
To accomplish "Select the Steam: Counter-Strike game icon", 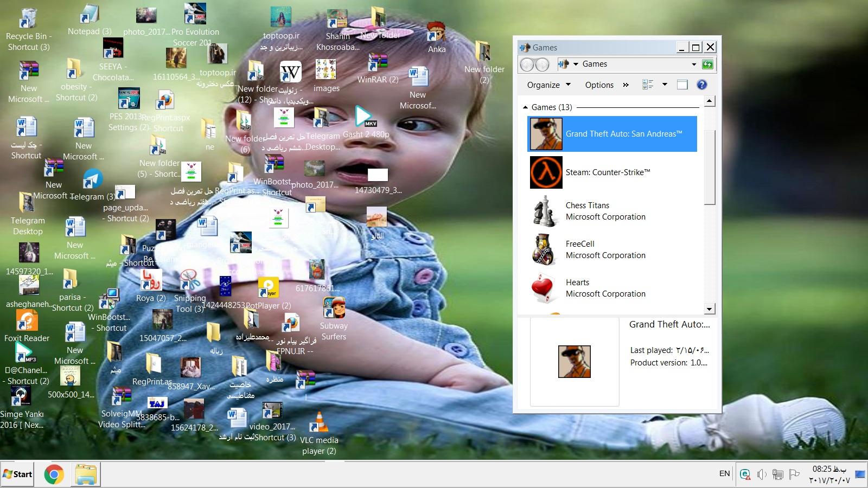I will click(546, 172).
